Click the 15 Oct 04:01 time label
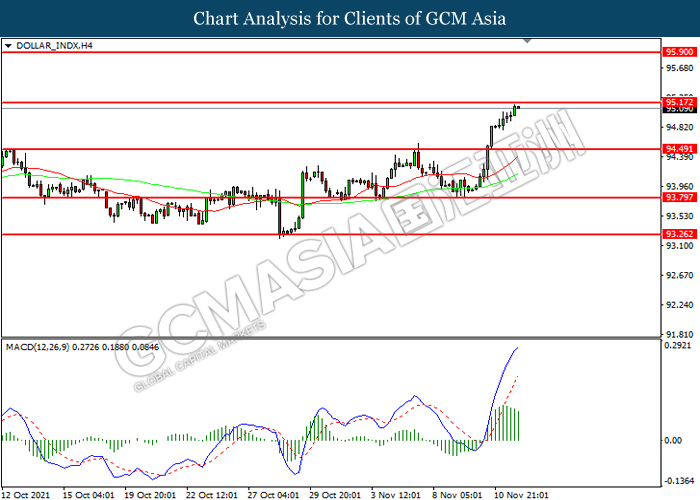This screenshot has height=500, width=700. click(88, 495)
